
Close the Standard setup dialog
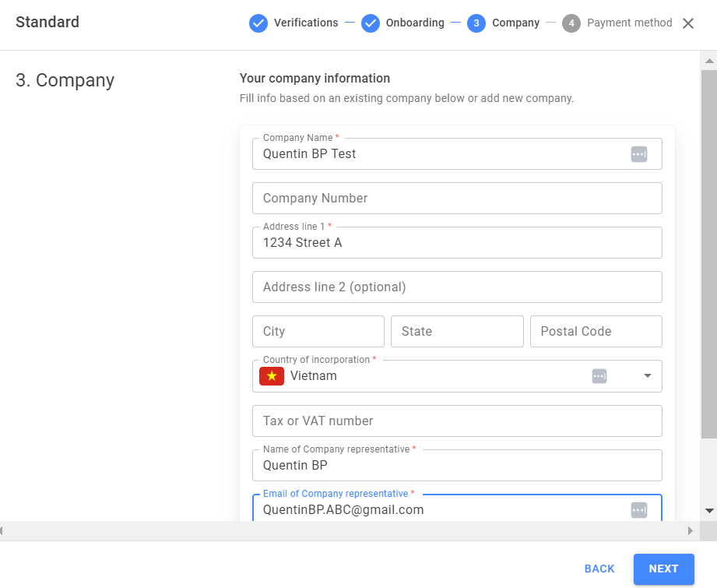687,23
